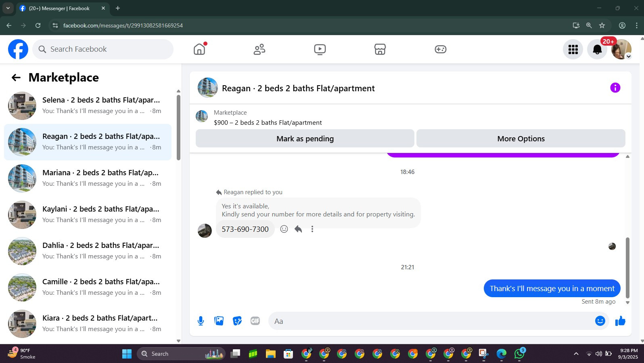Image resolution: width=644 pixels, height=363 pixels.
Task: Show hidden system tray icons
Action: click(x=576, y=354)
